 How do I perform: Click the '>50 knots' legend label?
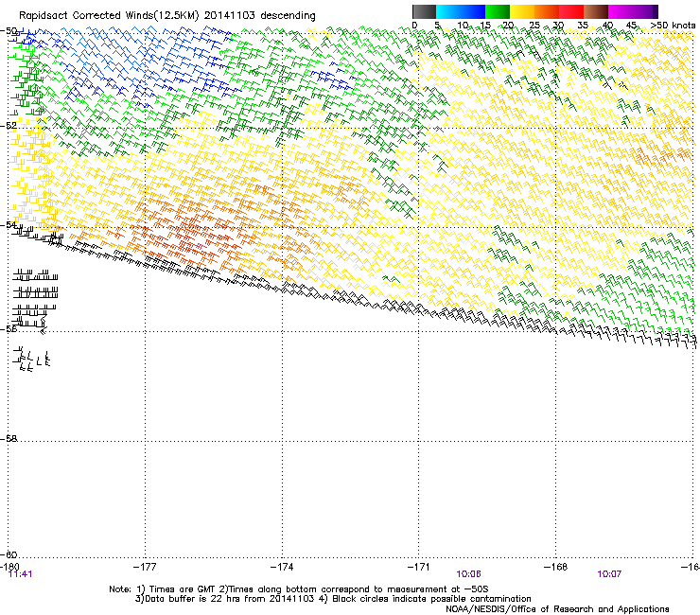point(673,26)
